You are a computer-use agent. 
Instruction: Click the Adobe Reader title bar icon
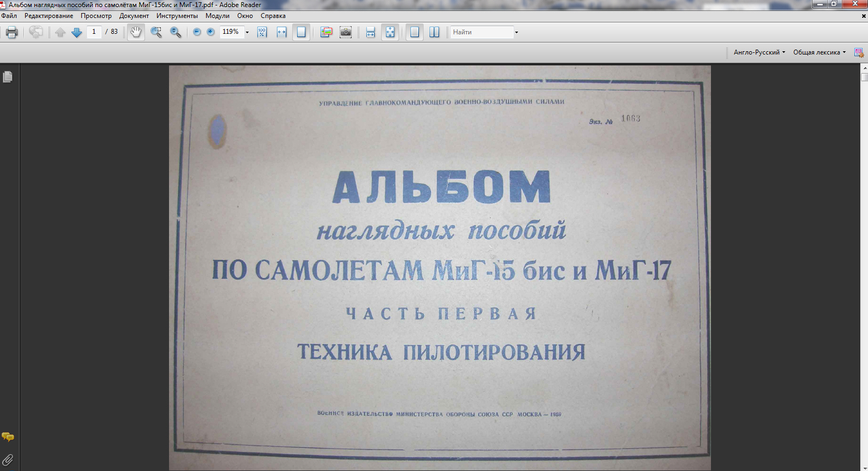[3, 4]
